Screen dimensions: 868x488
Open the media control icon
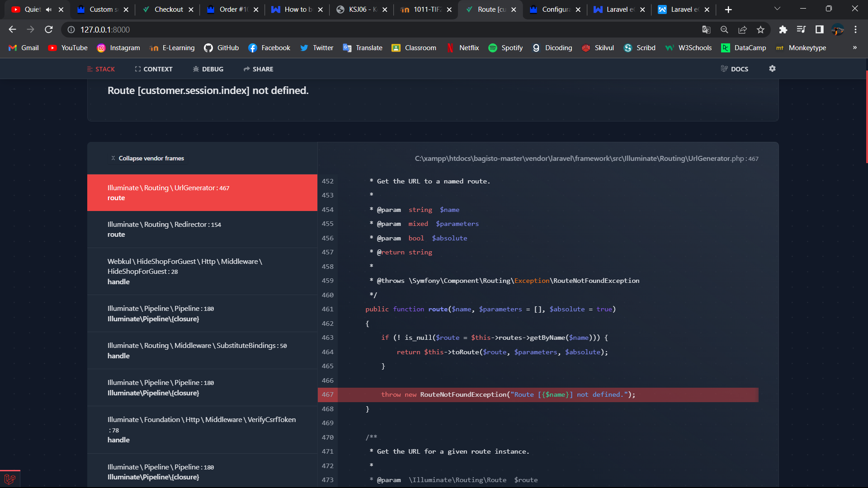coord(801,29)
